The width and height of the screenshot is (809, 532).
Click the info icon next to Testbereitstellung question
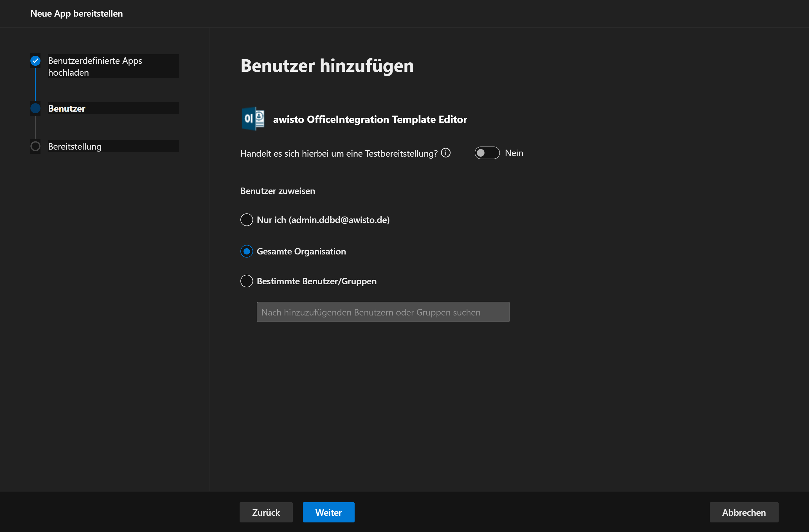(446, 153)
